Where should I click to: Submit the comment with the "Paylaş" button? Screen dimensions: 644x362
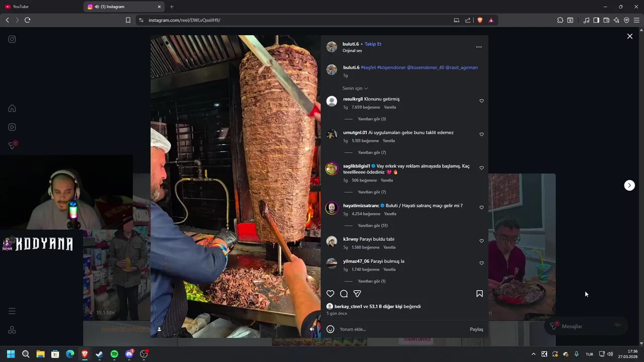coord(476,329)
